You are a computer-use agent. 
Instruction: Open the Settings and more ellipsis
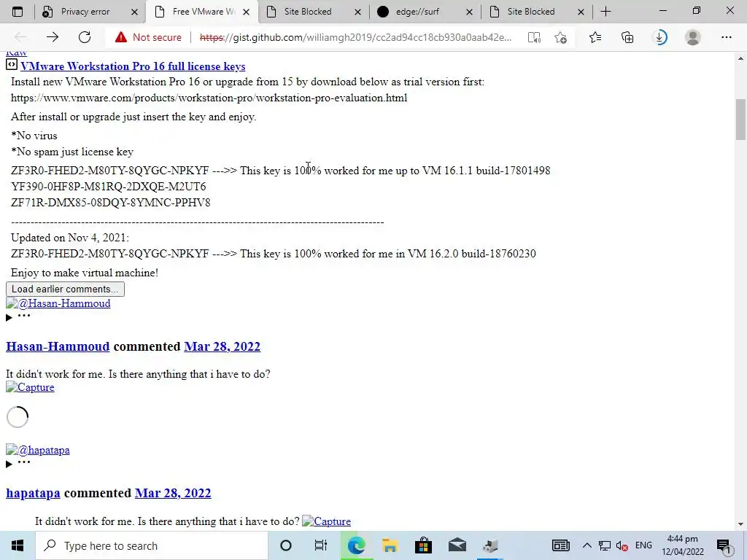pyautogui.click(x=726, y=37)
